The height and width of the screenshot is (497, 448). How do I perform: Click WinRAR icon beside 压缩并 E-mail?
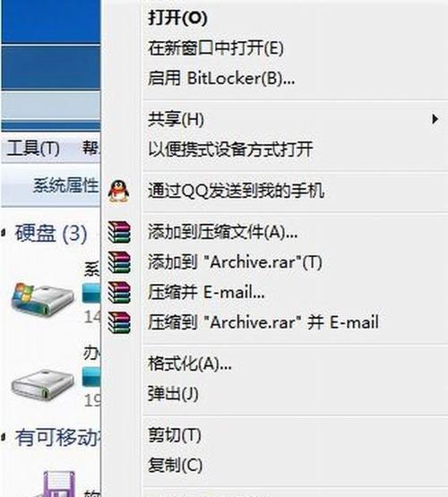coord(119,292)
